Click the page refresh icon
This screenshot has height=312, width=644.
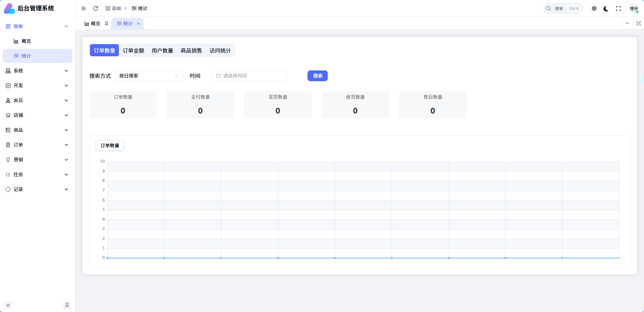tap(96, 8)
